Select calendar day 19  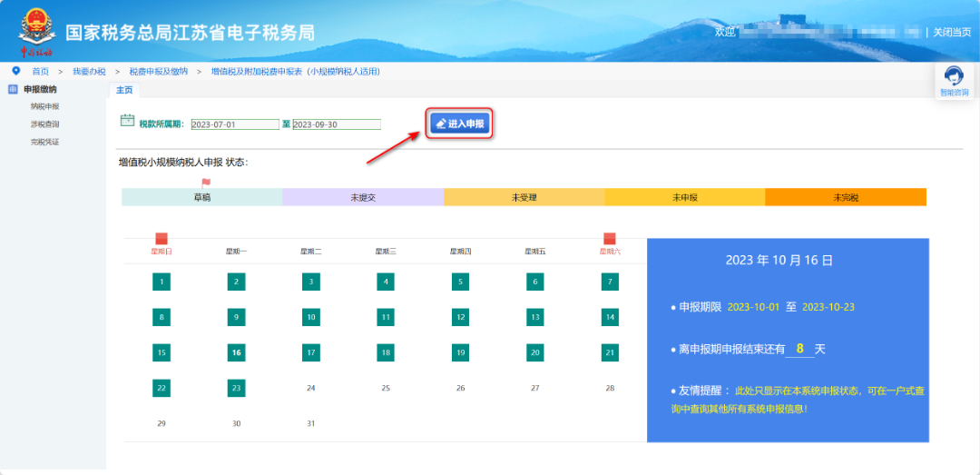461,352
